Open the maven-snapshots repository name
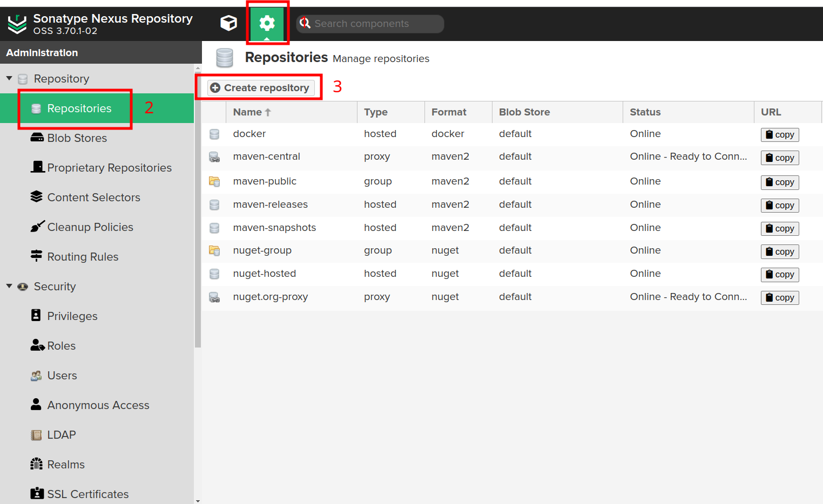The image size is (823, 504). click(x=274, y=228)
